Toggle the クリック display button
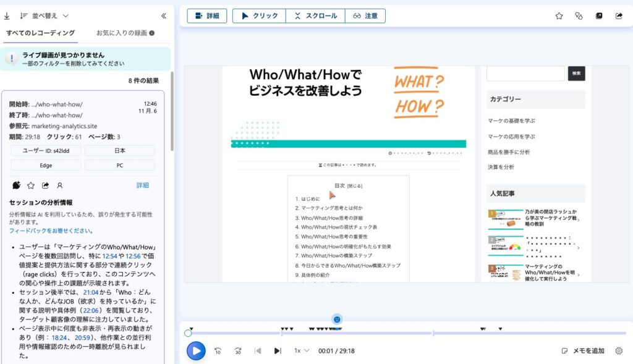 point(259,16)
